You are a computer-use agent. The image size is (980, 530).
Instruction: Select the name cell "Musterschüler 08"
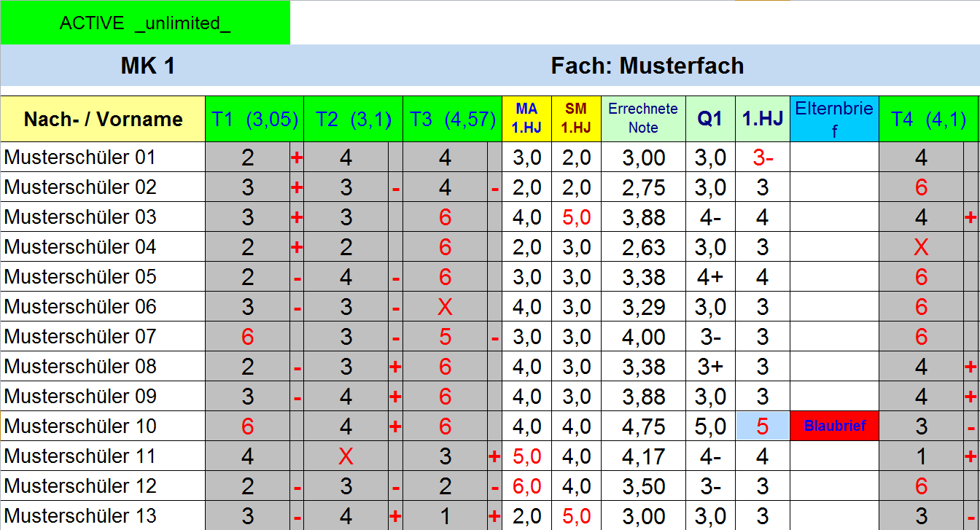(x=103, y=367)
